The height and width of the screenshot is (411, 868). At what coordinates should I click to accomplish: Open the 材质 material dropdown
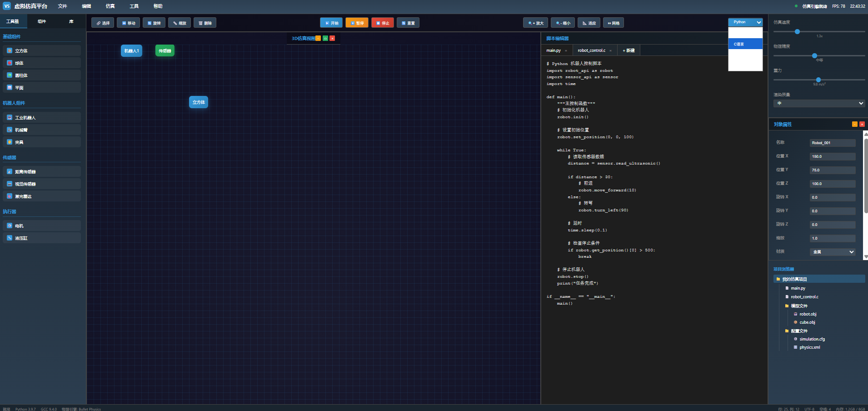[x=833, y=251]
